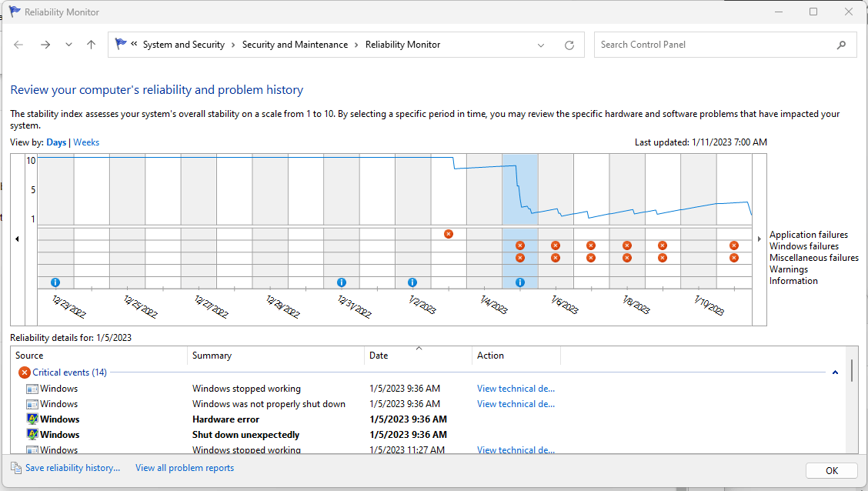Switch view to Weeks
Screen dimensions: 868x491
(x=86, y=142)
